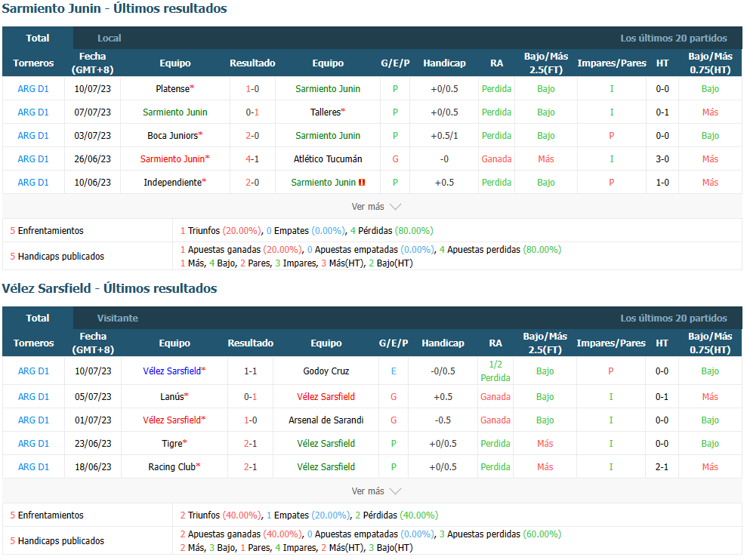This screenshot has height=560, width=747.
Task: Click '3 Apuestas perdidas (60.00%)' text
Action: (x=500, y=534)
